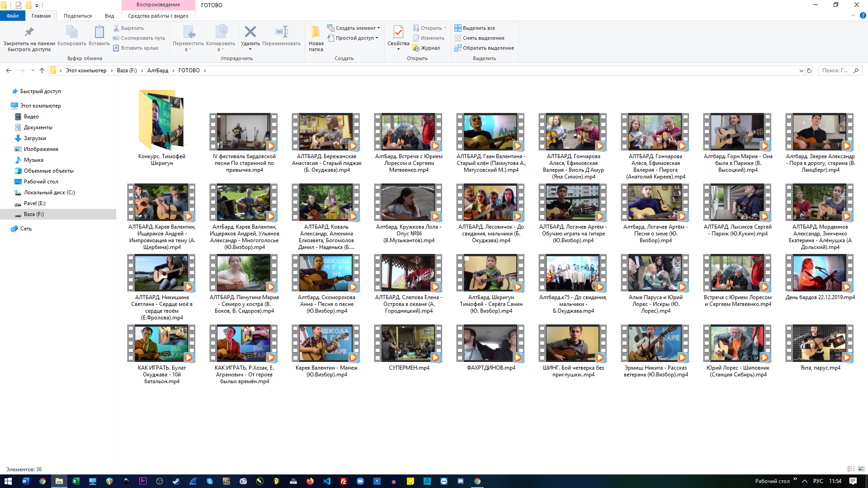Open Easy access (Простой доступ) dropdown

click(x=353, y=38)
